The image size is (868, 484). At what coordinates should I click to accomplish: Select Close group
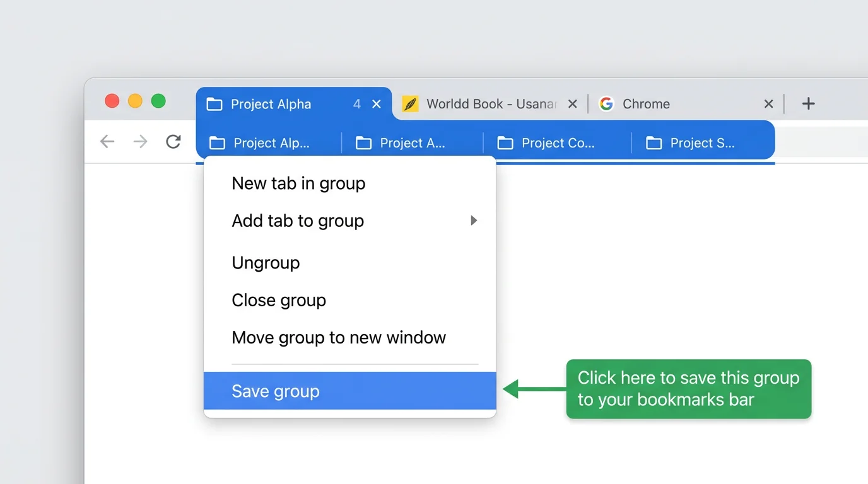click(x=279, y=300)
